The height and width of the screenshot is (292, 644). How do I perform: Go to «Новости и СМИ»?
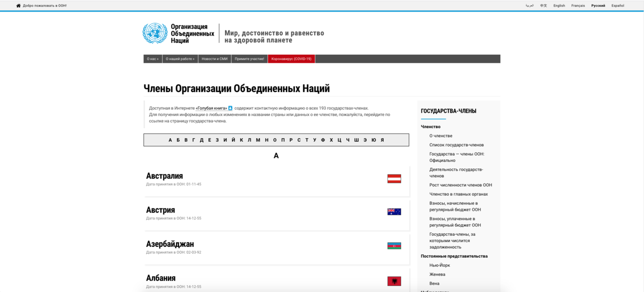(x=214, y=59)
